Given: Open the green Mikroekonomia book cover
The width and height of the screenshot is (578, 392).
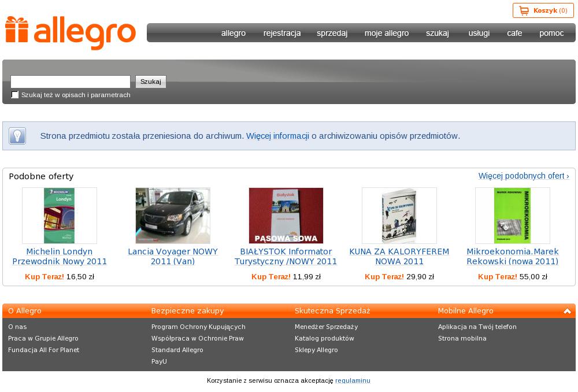Looking at the screenshot, I should pos(512,216).
